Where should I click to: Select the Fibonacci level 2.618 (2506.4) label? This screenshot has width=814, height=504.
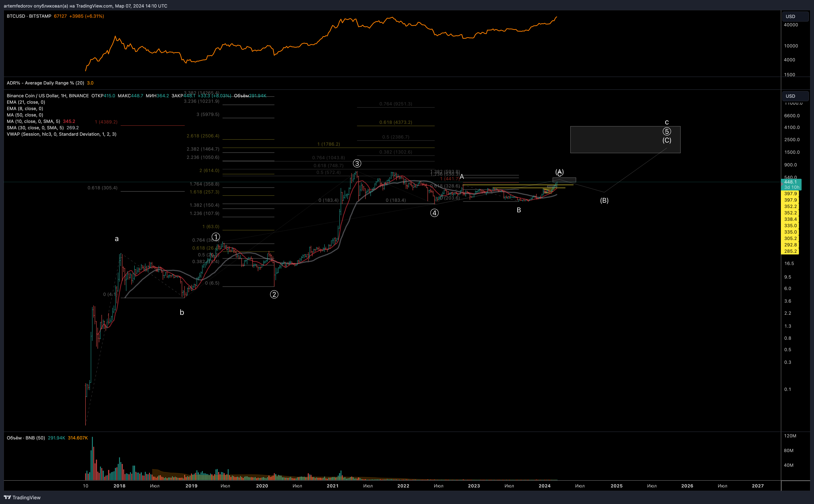[x=203, y=136]
